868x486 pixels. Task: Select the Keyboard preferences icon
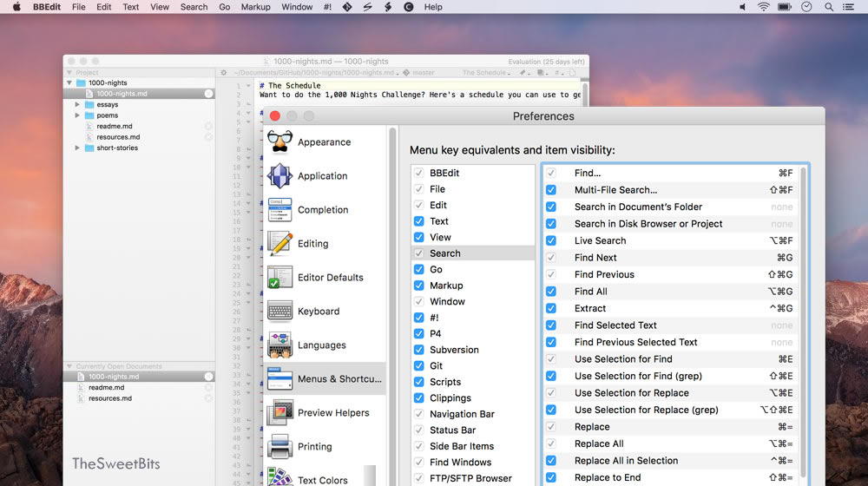pos(280,311)
